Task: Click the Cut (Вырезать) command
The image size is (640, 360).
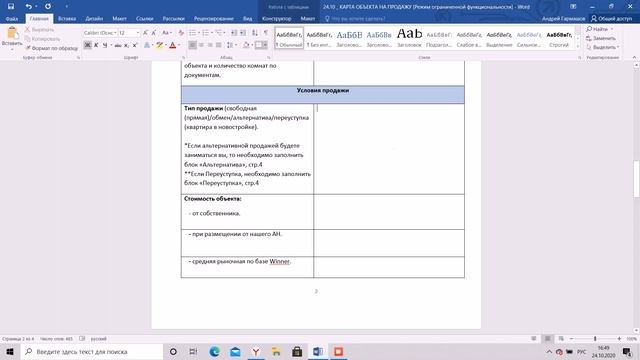Action: click(x=40, y=30)
